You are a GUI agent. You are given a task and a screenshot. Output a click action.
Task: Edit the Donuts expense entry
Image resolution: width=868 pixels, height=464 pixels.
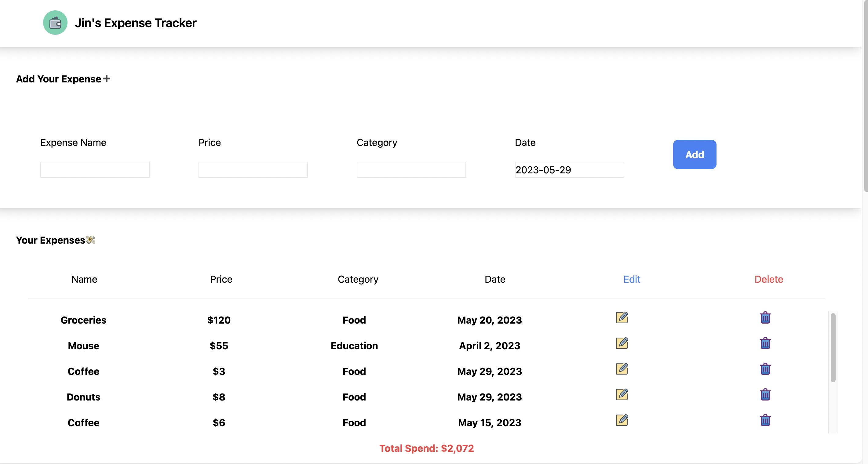(x=622, y=395)
